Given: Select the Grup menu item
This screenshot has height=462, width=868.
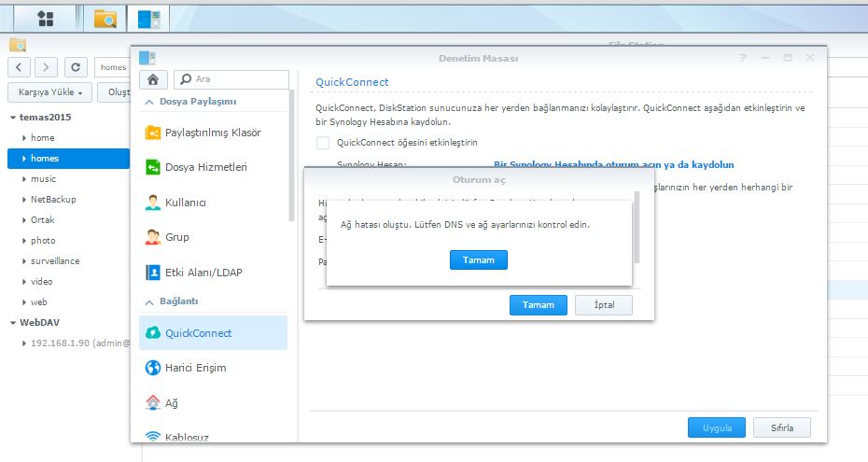Looking at the screenshot, I should [176, 237].
